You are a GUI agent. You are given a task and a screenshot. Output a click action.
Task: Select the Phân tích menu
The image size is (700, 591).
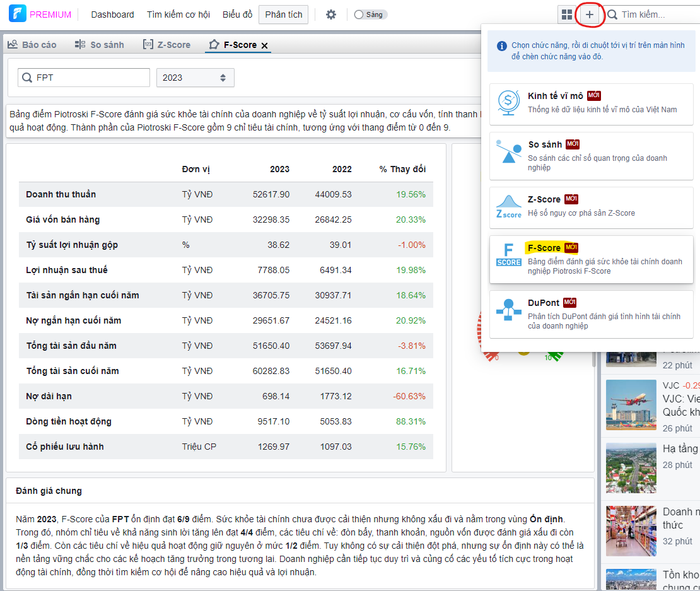(284, 15)
